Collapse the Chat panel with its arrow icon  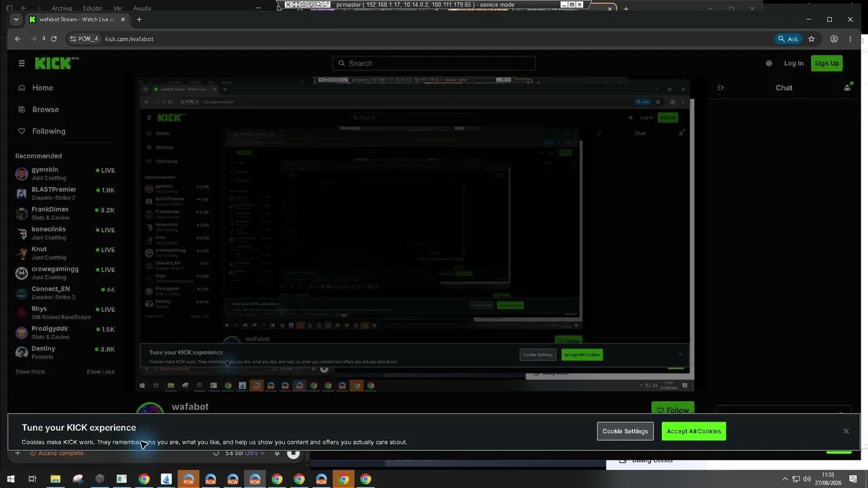click(720, 87)
